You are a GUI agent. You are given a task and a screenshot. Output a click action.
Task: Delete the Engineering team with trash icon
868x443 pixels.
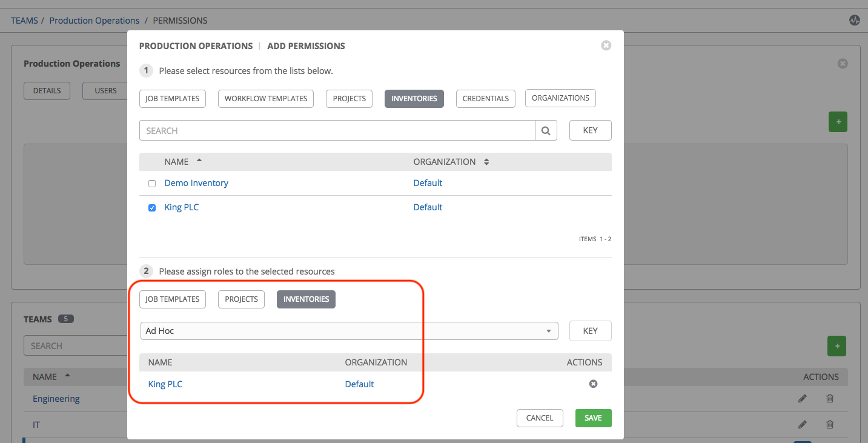tap(830, 399)
